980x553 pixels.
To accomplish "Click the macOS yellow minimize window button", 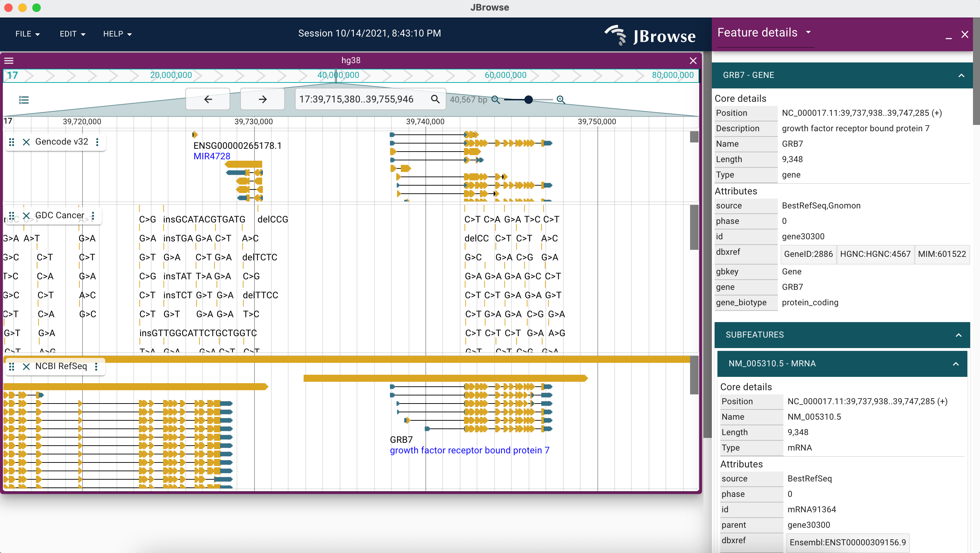I will (x=22, y=8).
